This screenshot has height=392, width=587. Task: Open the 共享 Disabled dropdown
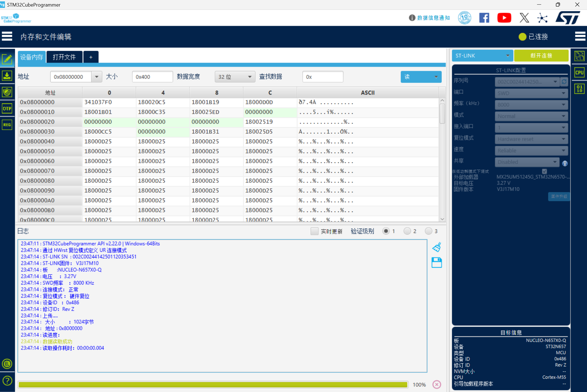coord(527,162)
